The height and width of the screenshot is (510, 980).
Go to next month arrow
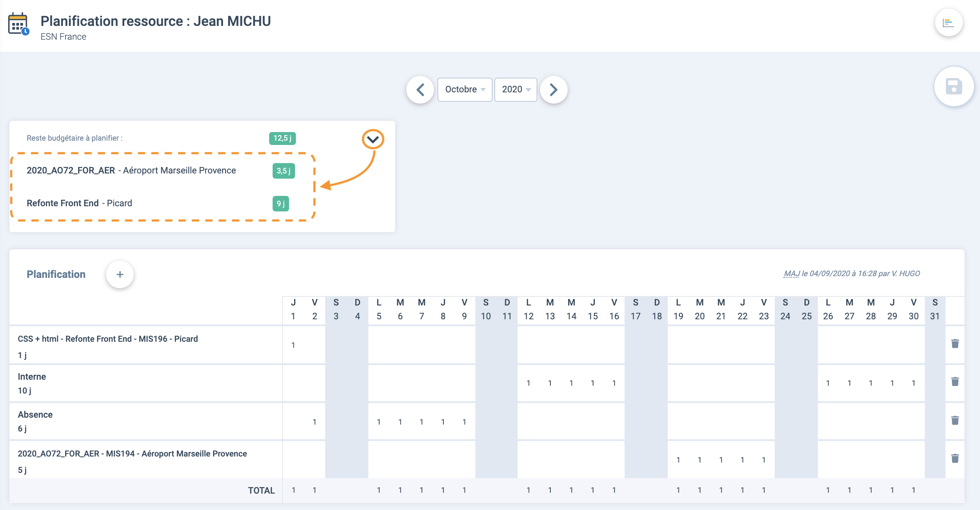(x=554, y=90)
